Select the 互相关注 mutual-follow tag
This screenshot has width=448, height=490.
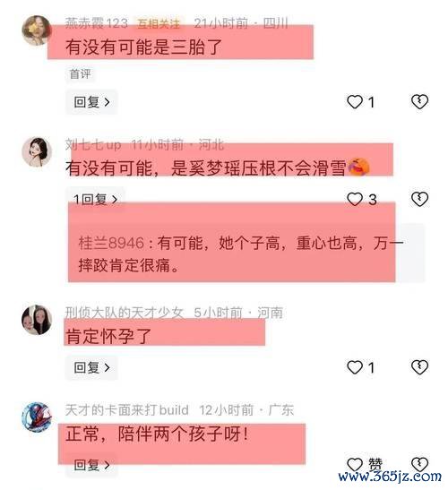[x=159, y=23]
